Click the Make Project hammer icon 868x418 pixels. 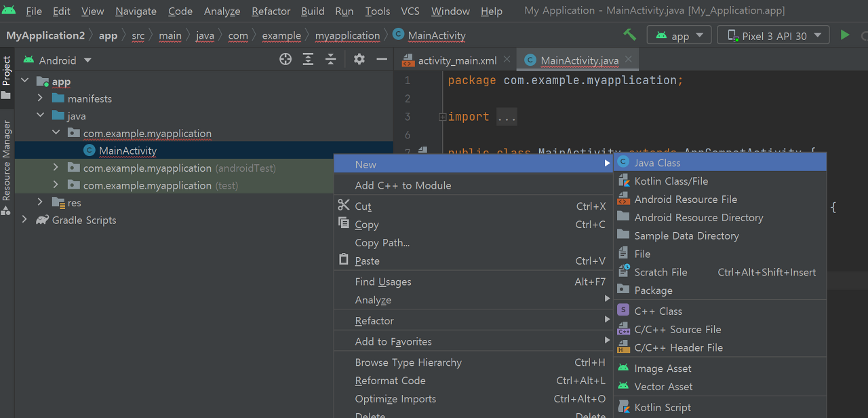(629, 35)
